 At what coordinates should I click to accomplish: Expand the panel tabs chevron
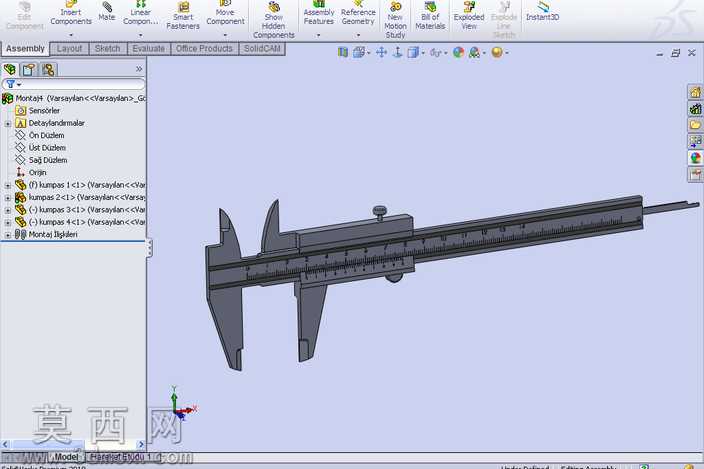click(x=139, y=69)
